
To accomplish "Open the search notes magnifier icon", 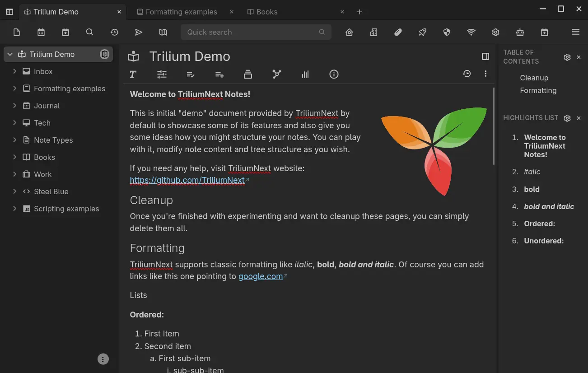I will click(x=90, y=32).
